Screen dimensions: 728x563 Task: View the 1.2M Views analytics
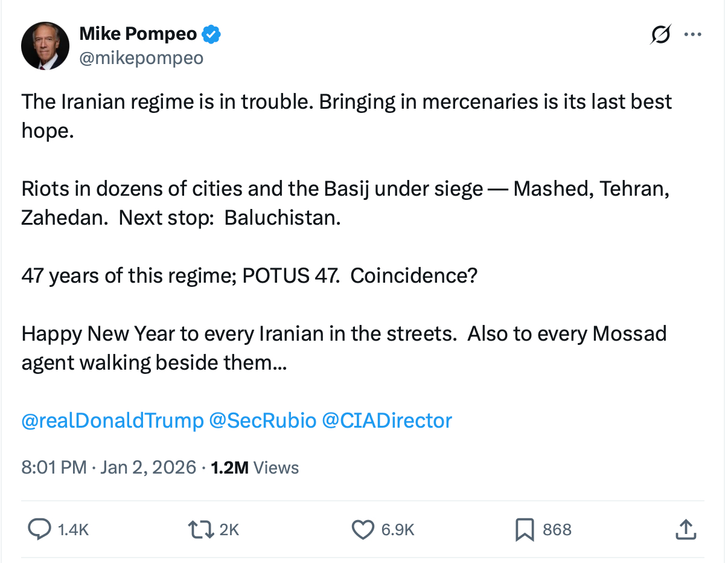click(x=255, y=467)
